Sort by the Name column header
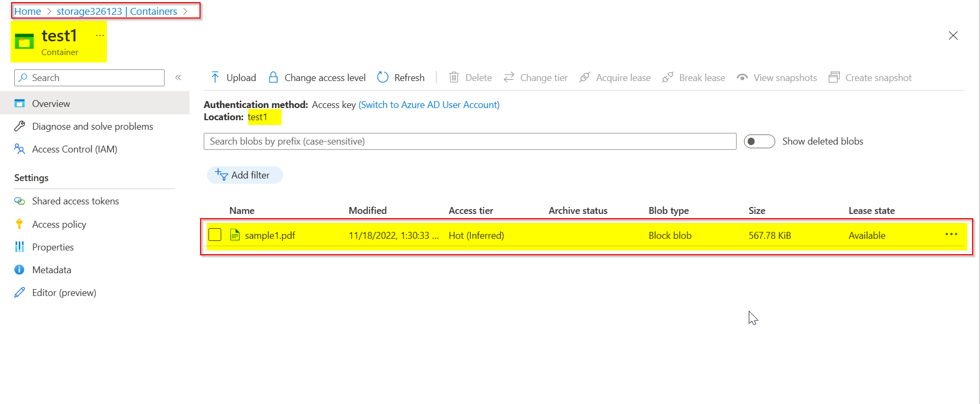This screenshot has width=980, height=404. tap(242, 210)
